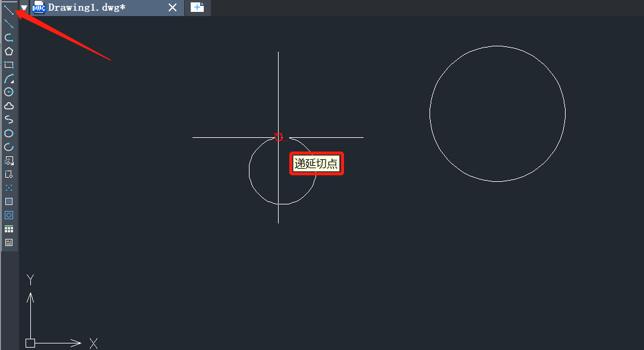The image size is (644, 350).
Task: Select the Ellipse tool
Action: (x=9, y=133)
